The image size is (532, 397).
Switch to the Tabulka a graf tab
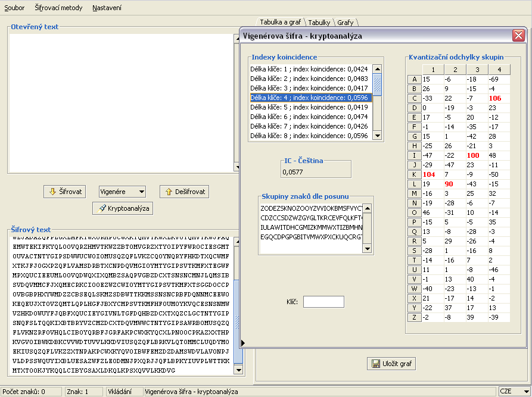point(280,22)
